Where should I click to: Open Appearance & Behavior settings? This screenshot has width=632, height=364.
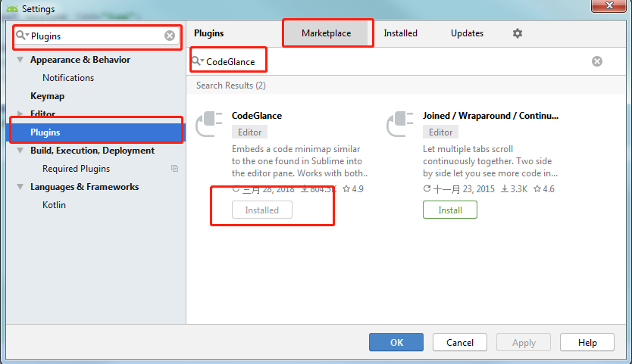tap(80, 60)
